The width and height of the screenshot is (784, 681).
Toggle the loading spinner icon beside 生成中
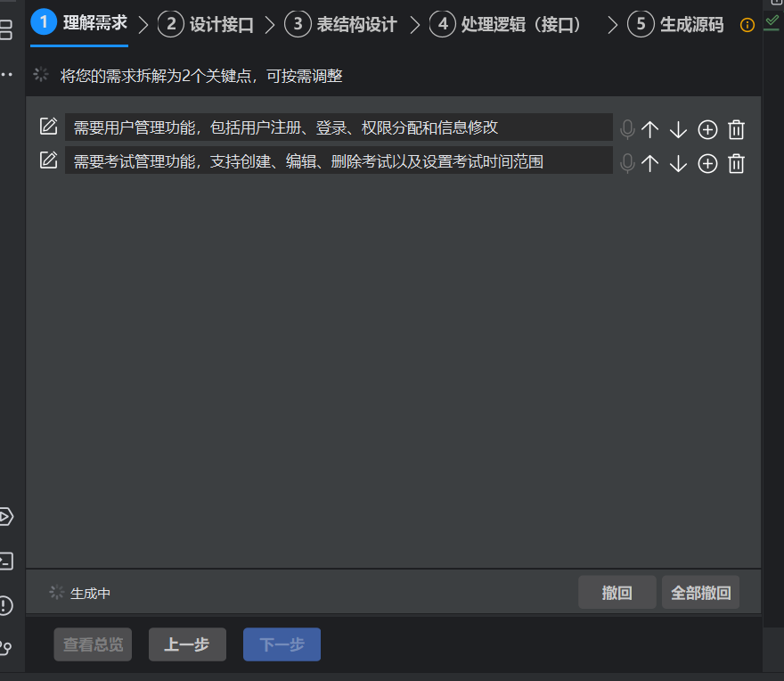click(58, 591)
